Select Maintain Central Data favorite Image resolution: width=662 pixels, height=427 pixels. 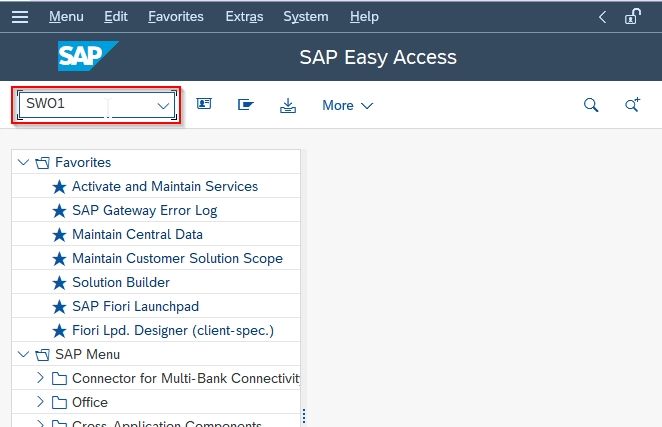click(x=137, y=234)
